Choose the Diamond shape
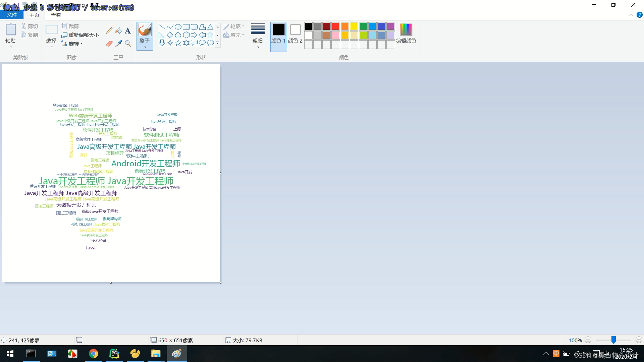Screen dimensions: 644x362 [x=170, y=35]
